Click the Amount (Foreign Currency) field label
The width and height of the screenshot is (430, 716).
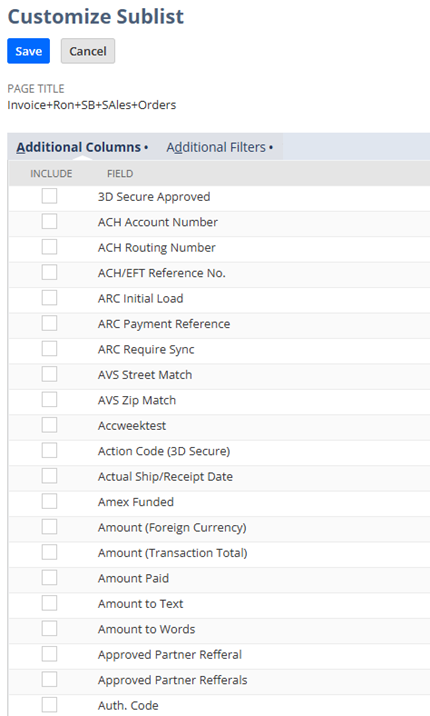pyautogui.click(x=172, y=527)
